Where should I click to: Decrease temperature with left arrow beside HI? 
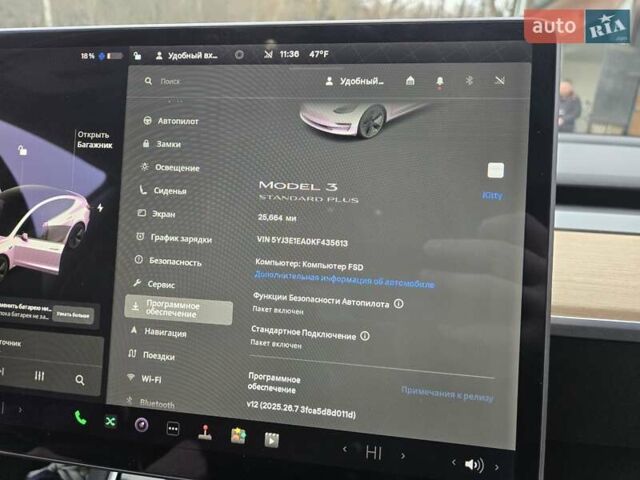345,452
